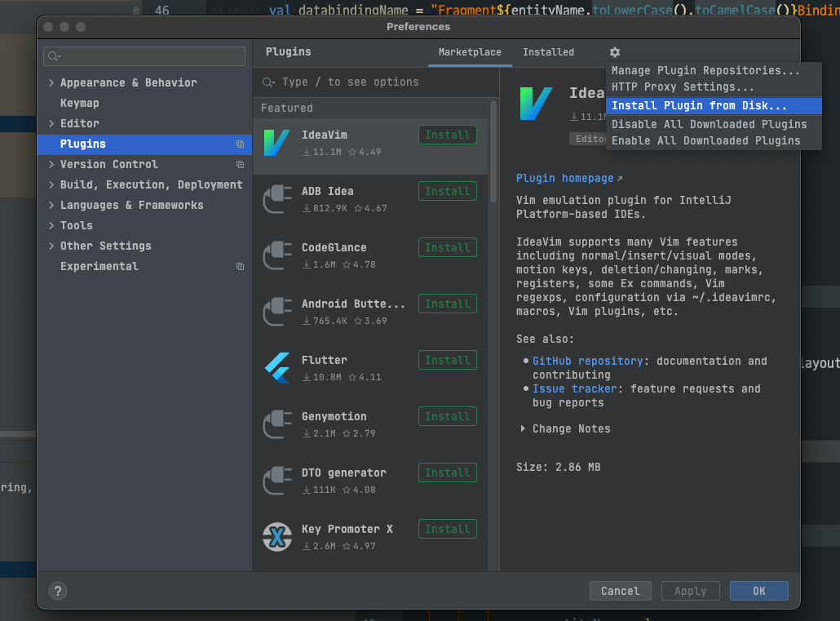Switch to the Marketplace tab
Viewport: 840px width, 621px height.
point(470,52)
